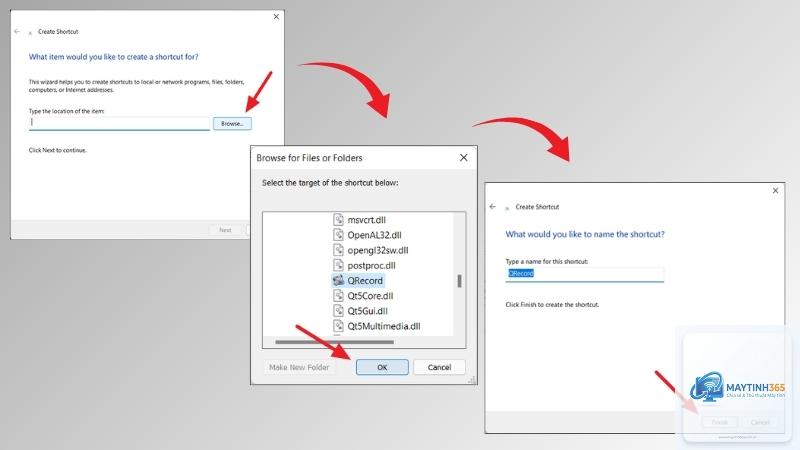Image resolution: width=800 pixels, height=450 pixels.
Task: Click the Qt5Gui.dll file icon
Action: [x=338, y=311]
